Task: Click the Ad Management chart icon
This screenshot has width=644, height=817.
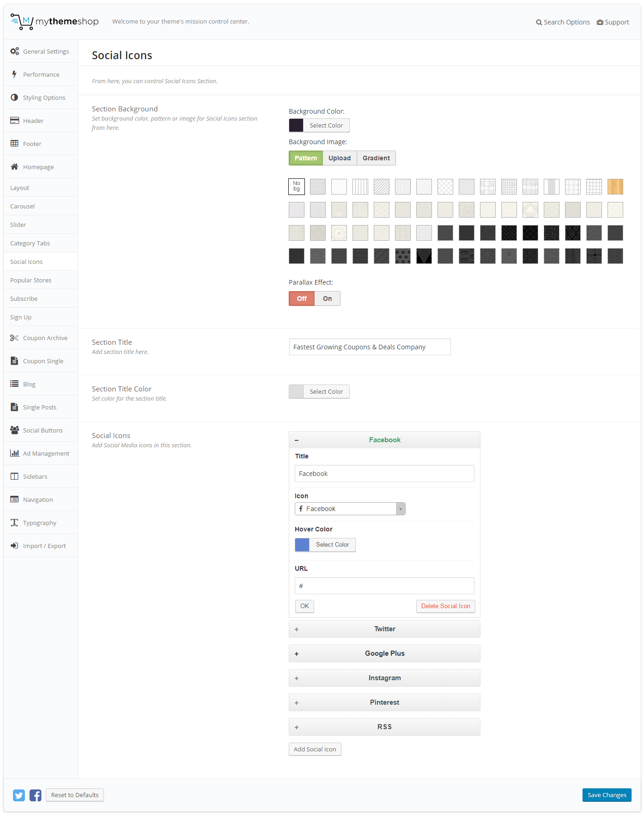Action: pyautogui.click(x=14, y=453)
